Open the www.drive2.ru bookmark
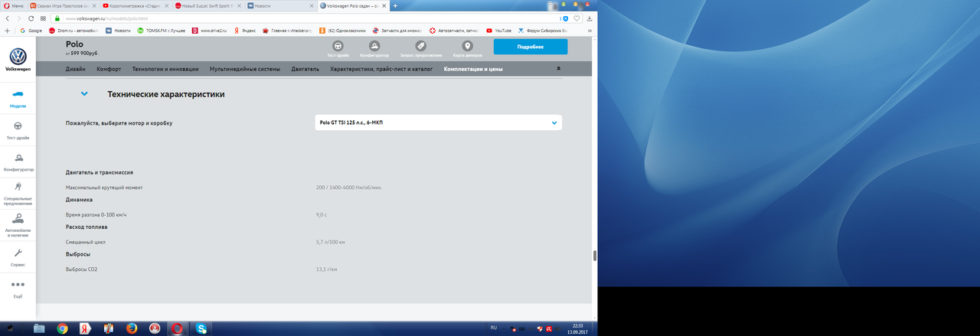This screenshot has width=980, height=336. [211, 31]
